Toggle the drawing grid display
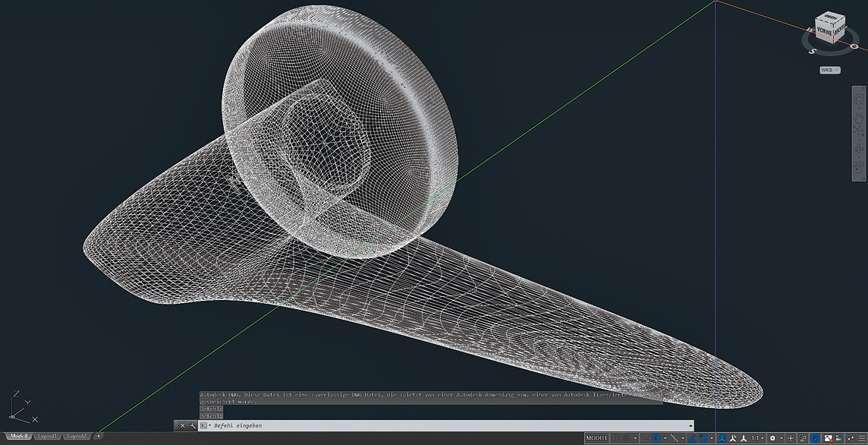This screenshot has height=445, width=868. 615,438
